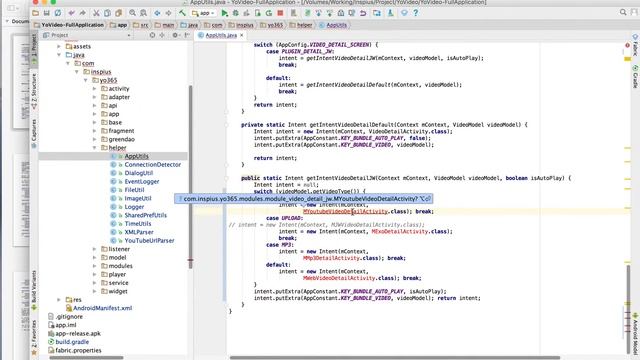Viewport: 640px width, 360px height.
Task: Click the red Stop button
Action: pos(280,13)
